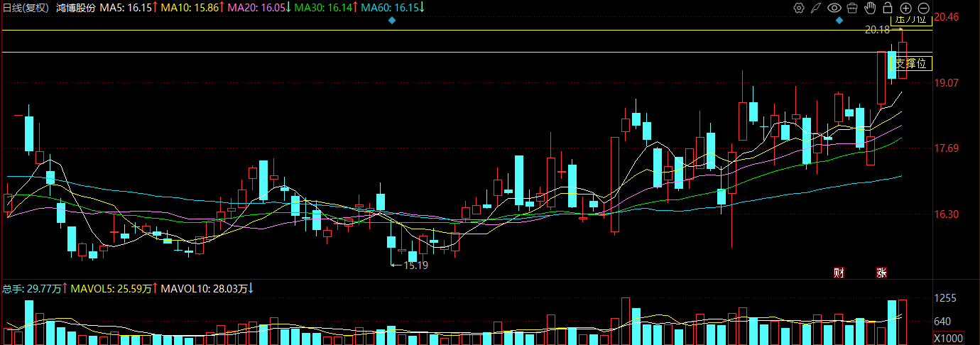980x345 pixels.
Task: Open chart settings gear icon
Action: 799,8
